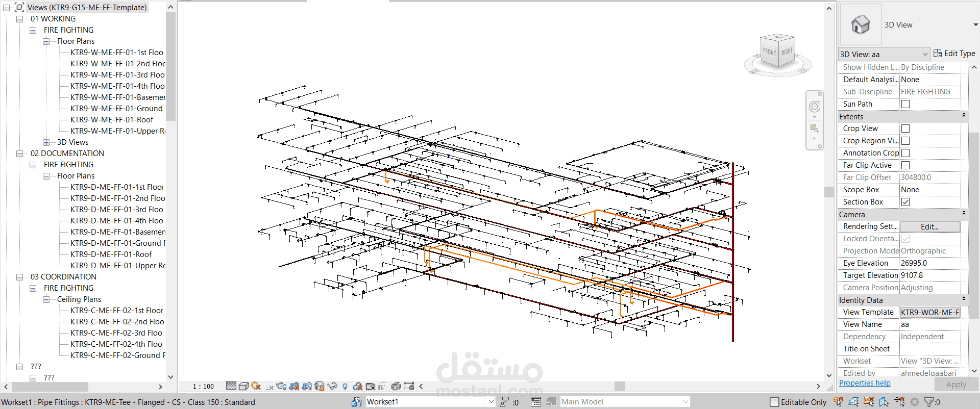The height and width of the screenshot is (409, 980).
Task: Click the View Template KTR9-WOR-ME-F button
Action: [x=930, y=312]
